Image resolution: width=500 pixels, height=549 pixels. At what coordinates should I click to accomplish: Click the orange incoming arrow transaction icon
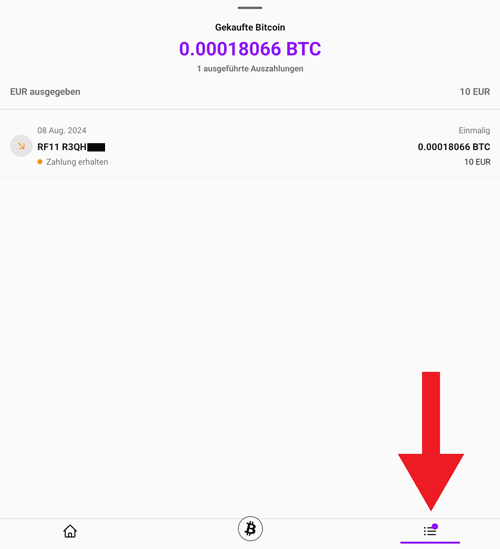(x=21, y=146)
